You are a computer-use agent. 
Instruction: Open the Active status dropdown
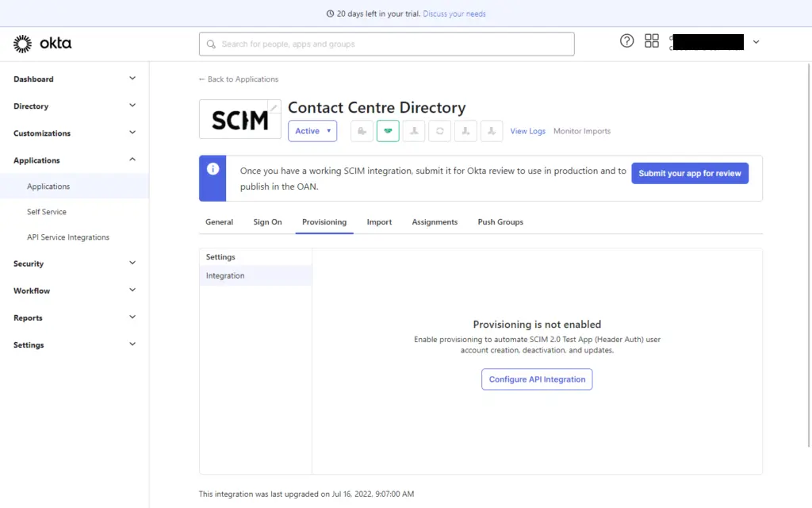click(x=312, y=130)
